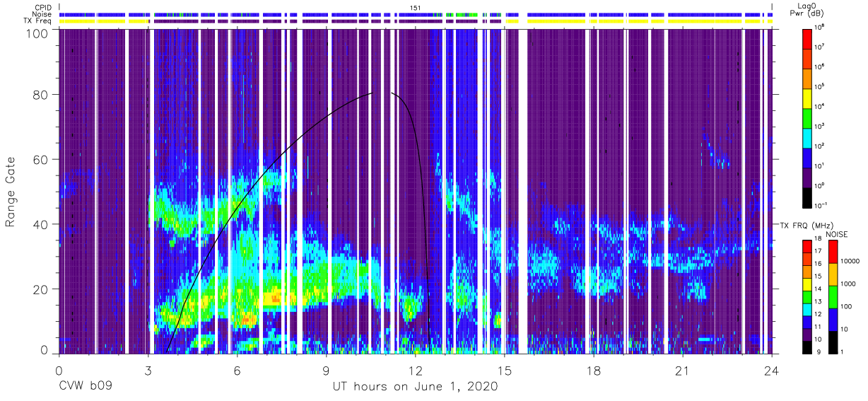Click the yellow segment of the TX FRQ colorbar

[807, 284]
